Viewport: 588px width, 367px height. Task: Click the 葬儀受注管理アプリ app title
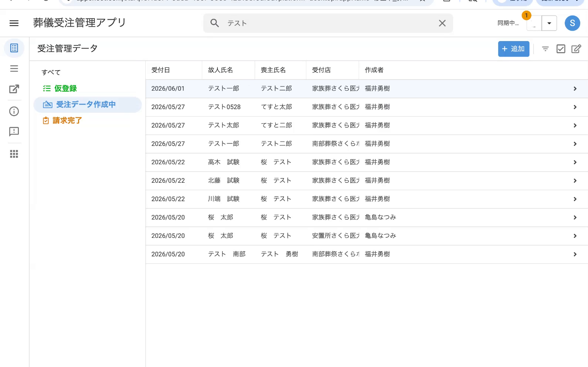click(x=80, y=23)
